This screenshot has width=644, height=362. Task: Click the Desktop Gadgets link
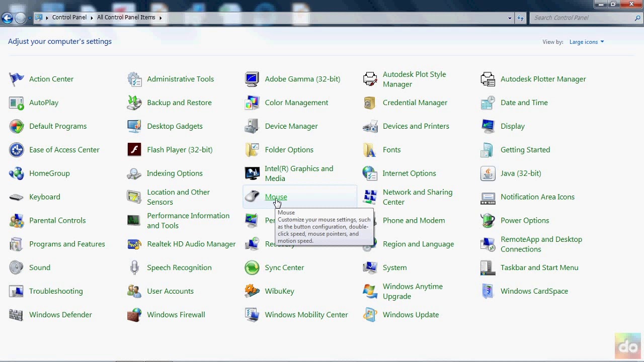pos(175,126)
